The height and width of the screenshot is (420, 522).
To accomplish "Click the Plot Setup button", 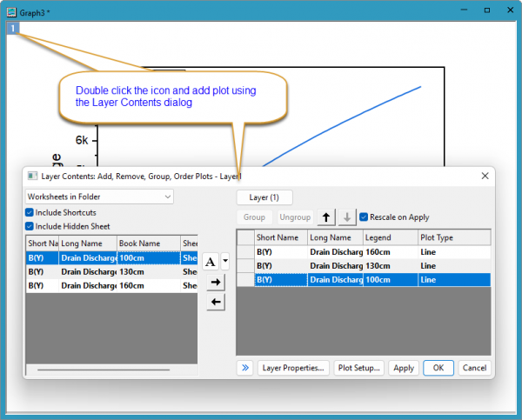I will 358,368.
